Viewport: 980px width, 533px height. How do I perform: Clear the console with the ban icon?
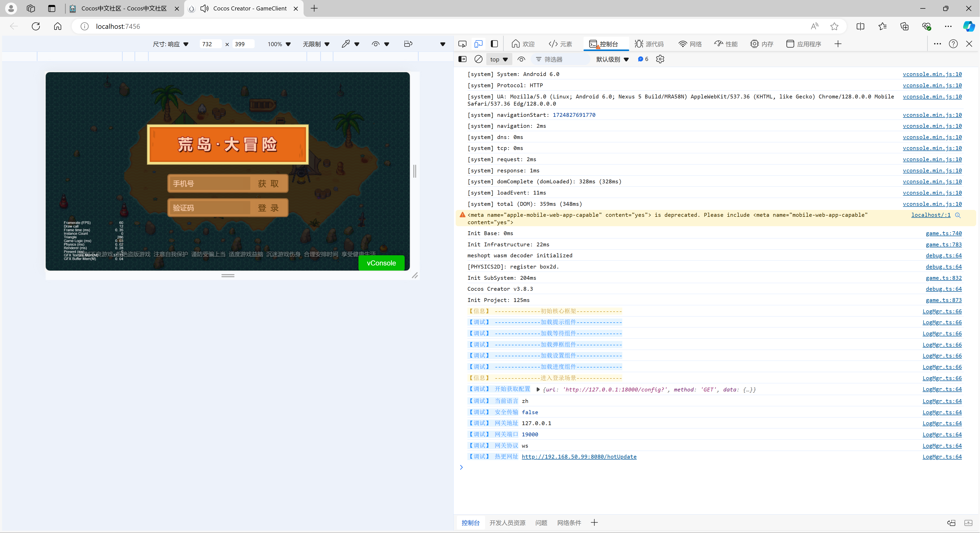(478, 59)
